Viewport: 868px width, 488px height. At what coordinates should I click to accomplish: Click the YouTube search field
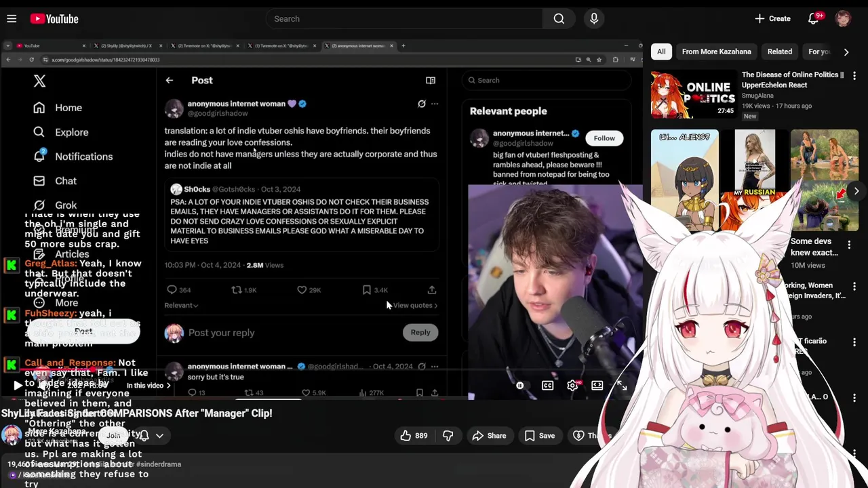click(404, 19)
